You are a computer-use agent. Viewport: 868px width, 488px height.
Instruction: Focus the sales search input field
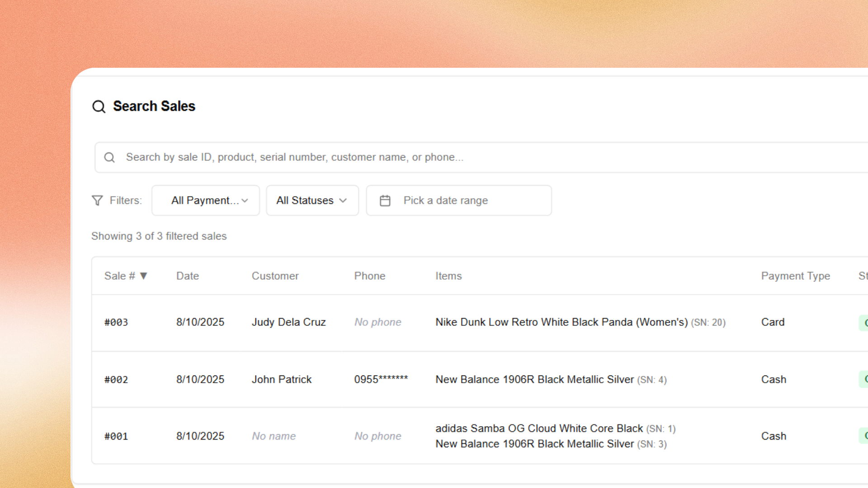click(452, 157)
